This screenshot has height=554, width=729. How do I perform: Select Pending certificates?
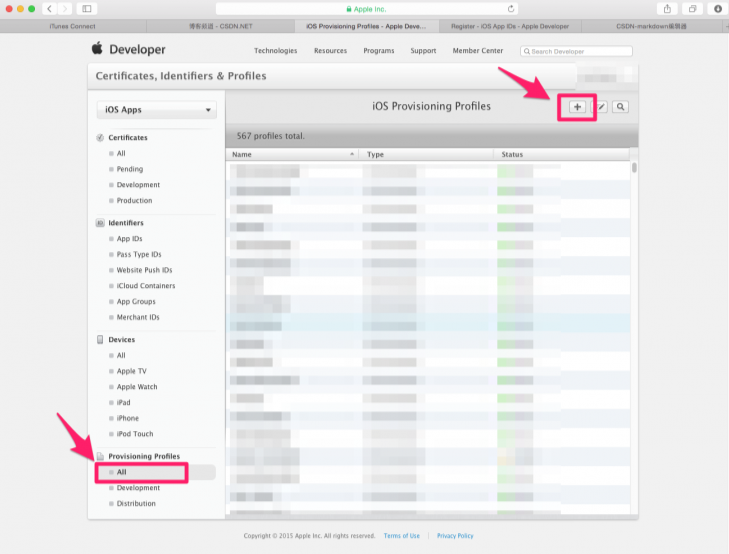tap(130, 169)
